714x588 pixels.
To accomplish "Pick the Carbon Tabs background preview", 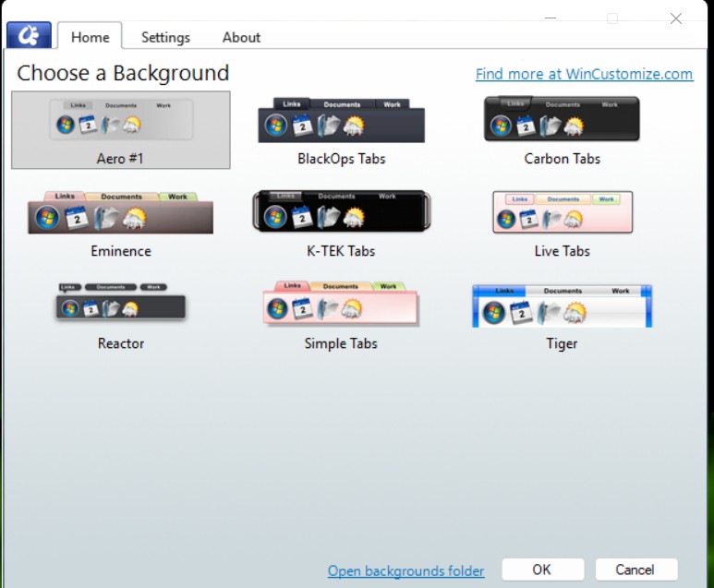I will 562,119.
